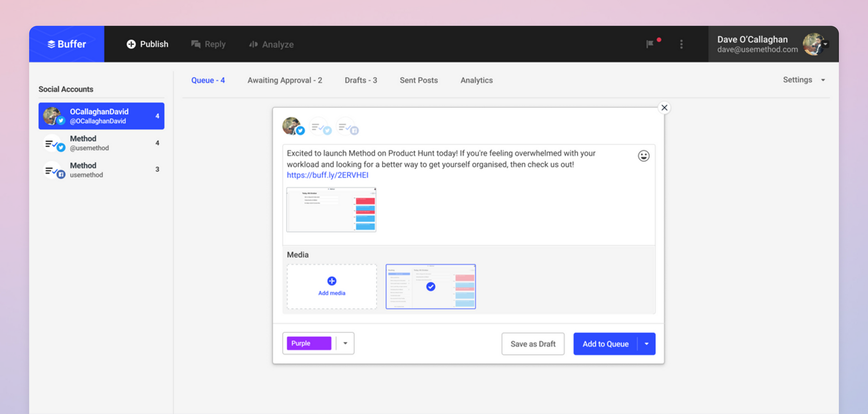Screen dimensions: 868x414
Task: Toggle OCallaghanDavid Twitter profile in composer
Action: (293, 126)
